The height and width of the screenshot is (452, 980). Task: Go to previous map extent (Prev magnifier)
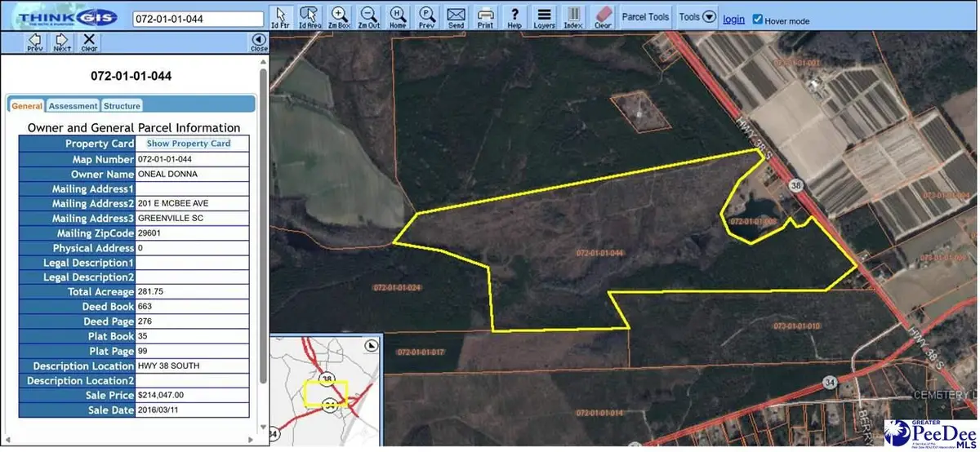[426, 16]
